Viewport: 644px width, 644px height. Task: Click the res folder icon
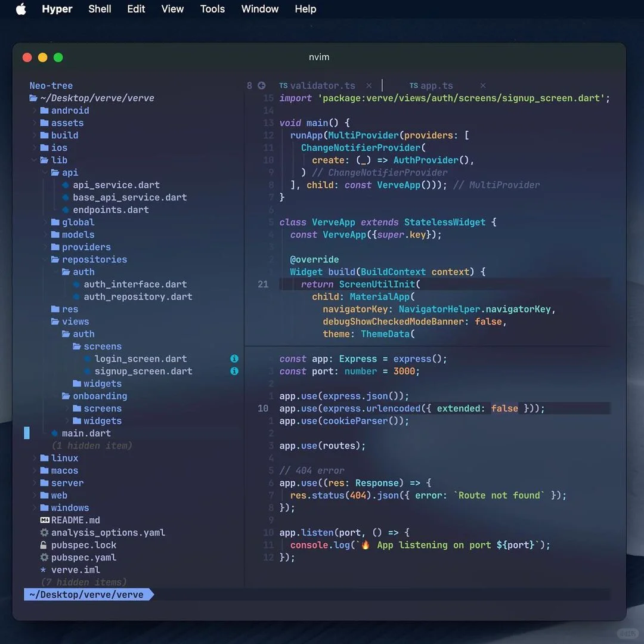pos(55,309)
